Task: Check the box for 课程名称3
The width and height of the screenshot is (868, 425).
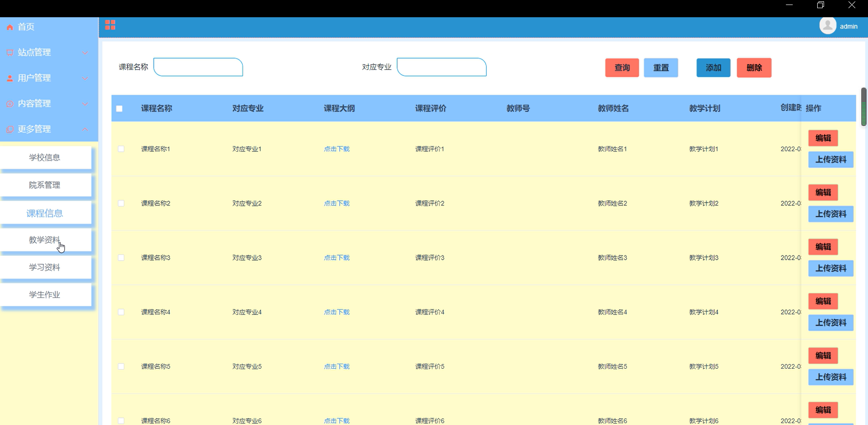Action: 121,258
